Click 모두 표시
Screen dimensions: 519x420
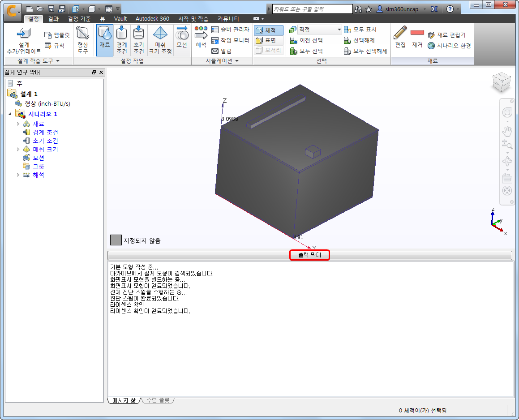coord(360,30)
